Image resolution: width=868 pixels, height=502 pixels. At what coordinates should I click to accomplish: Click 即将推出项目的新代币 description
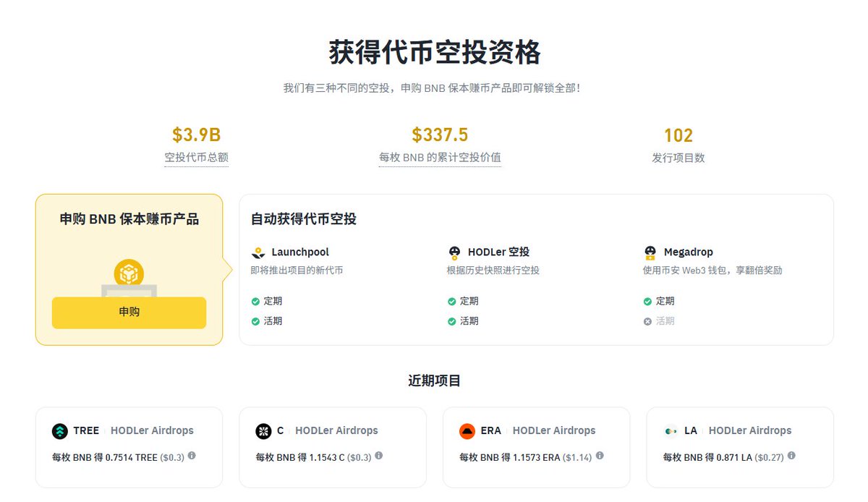[297, 271]
